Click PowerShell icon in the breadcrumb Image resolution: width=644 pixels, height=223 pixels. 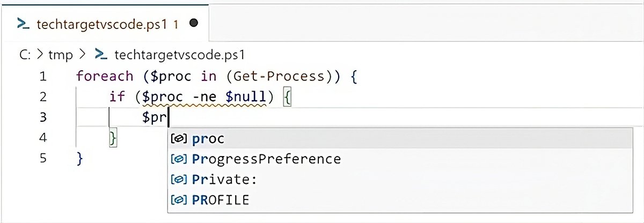click(100, 54)
